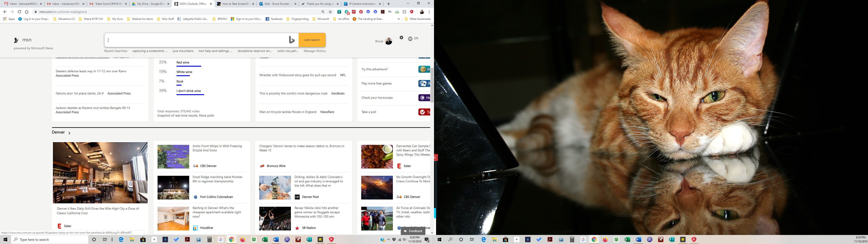Open MSN settings gear icon
The width and height of the screenshot is (868, 244).
(401, 38)
